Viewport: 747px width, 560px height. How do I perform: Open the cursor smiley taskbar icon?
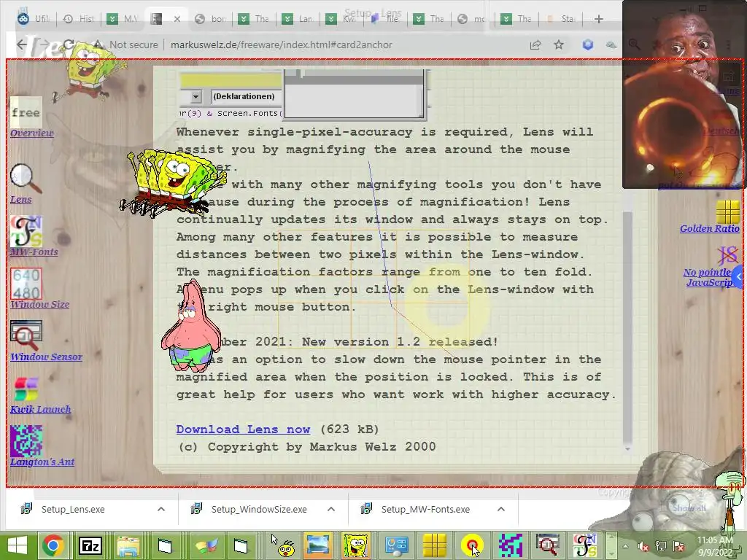(x=282, y=545)
